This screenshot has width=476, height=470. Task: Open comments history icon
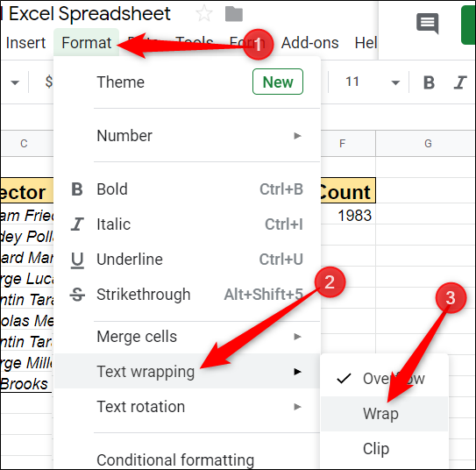428,24
